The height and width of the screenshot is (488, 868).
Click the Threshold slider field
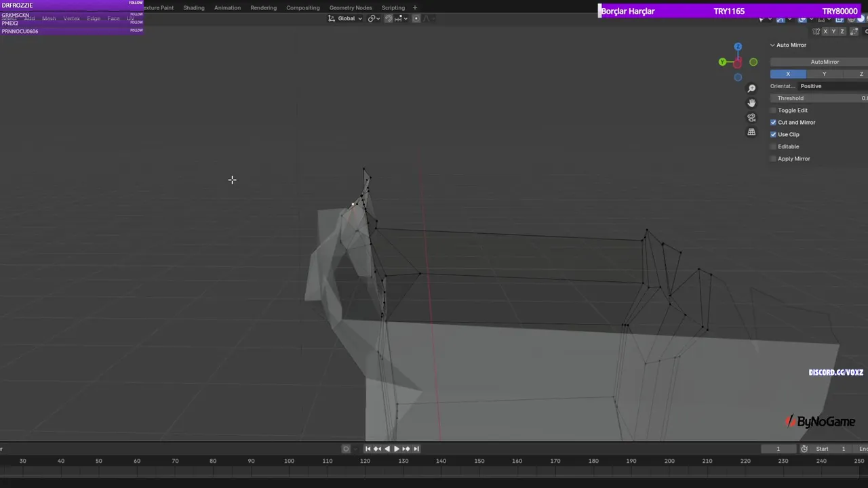point(819,98)
